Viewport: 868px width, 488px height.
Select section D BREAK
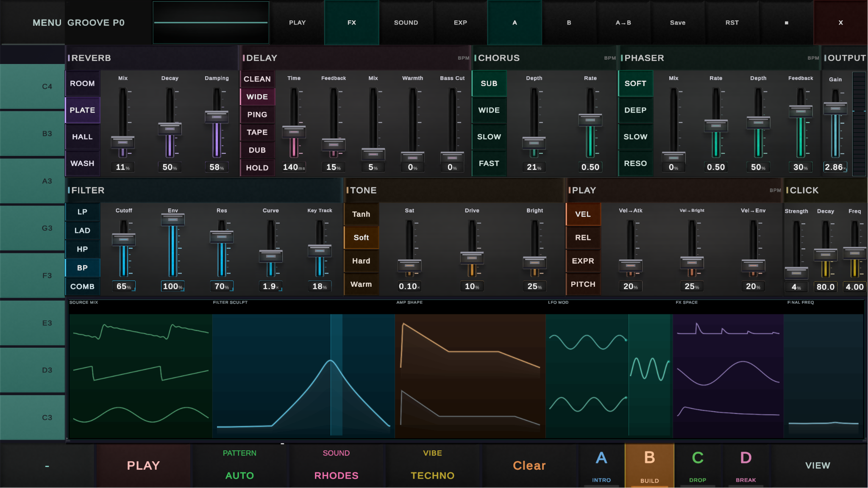(x=746, y=466)
